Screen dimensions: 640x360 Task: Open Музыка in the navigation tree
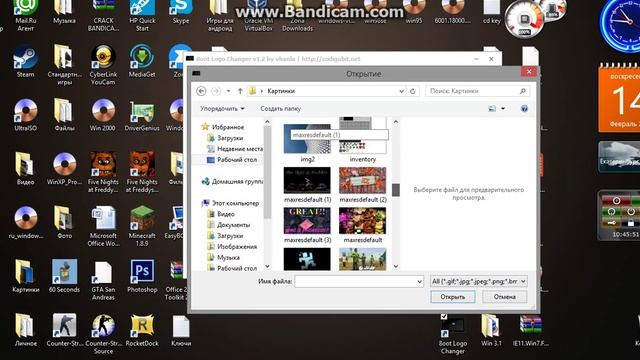(x=224, y=258)
